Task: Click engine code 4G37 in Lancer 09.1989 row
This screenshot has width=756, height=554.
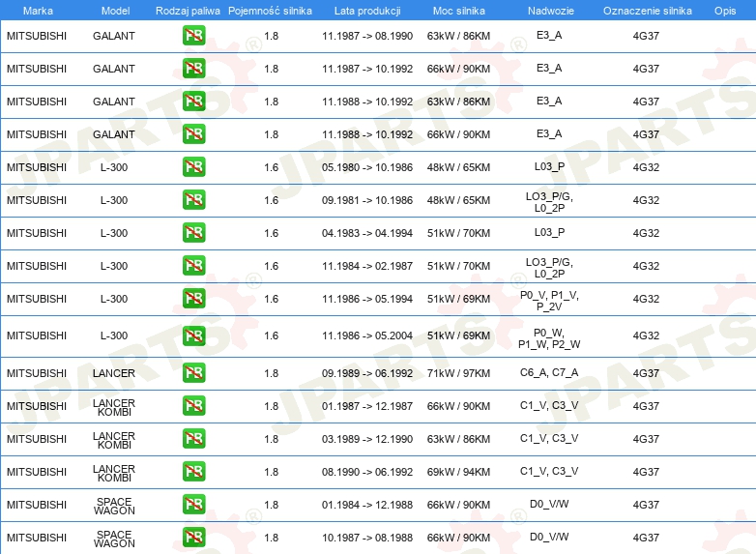Action: (646, 373)
